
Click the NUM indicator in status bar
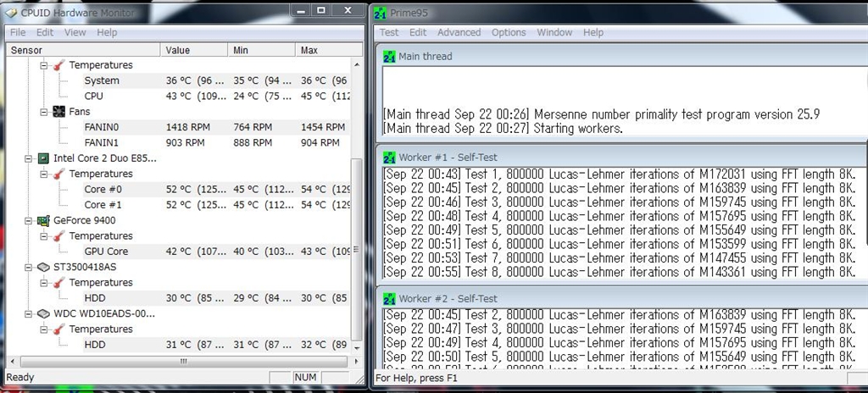tap(305, 378)
